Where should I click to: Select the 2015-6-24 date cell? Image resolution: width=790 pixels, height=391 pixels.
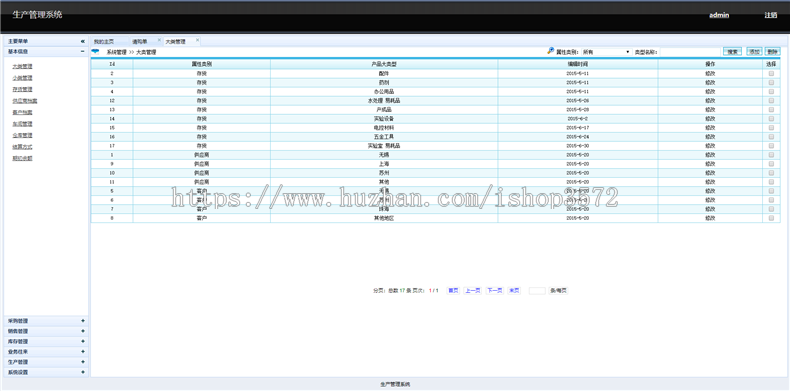577,137
